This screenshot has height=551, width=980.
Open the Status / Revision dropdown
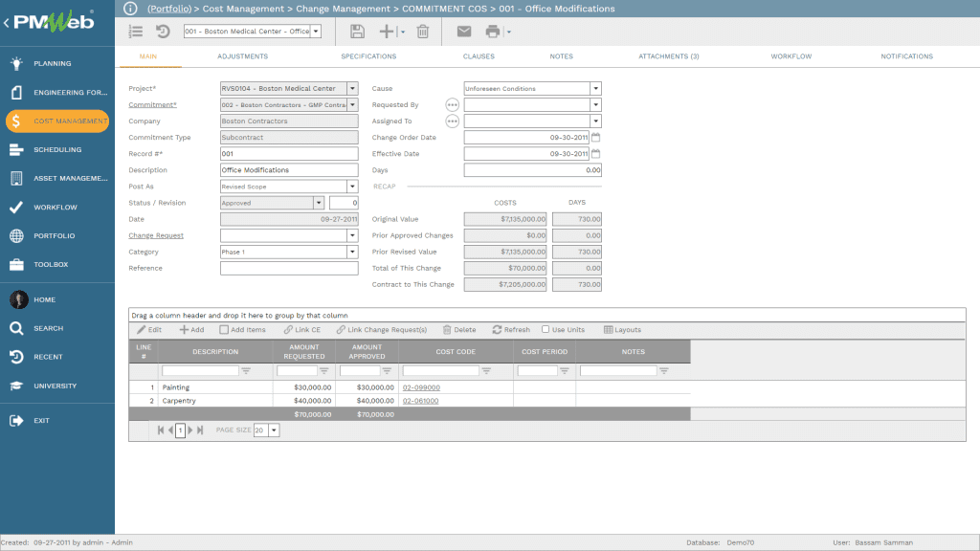pos(320,203)
